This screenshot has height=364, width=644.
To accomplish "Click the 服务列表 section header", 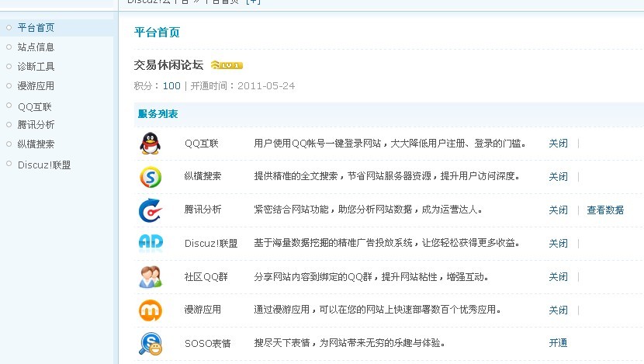I will tap(158, 114).
